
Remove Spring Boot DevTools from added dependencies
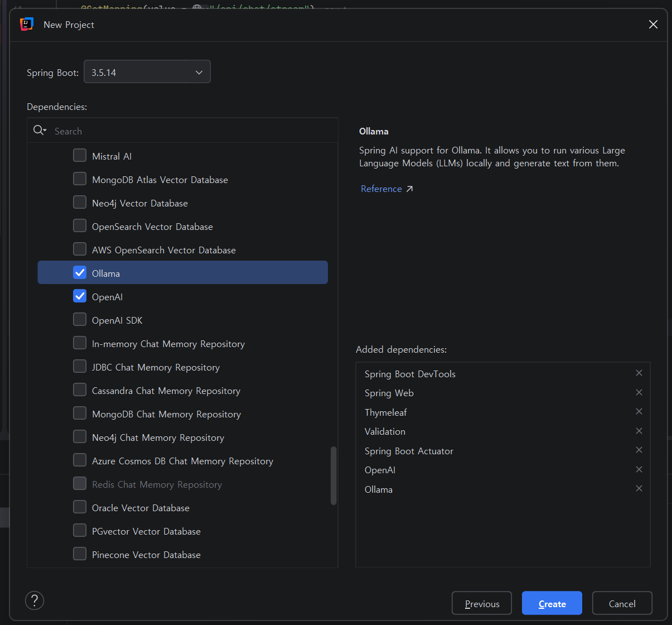coord(639,373)
